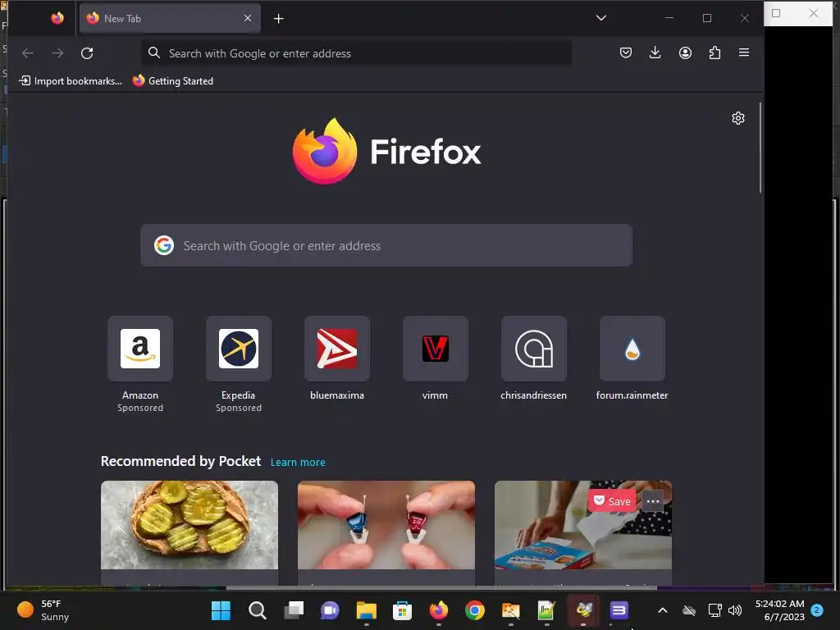
Task: Go back with the back arrow
Action: (x=28, y=53)
